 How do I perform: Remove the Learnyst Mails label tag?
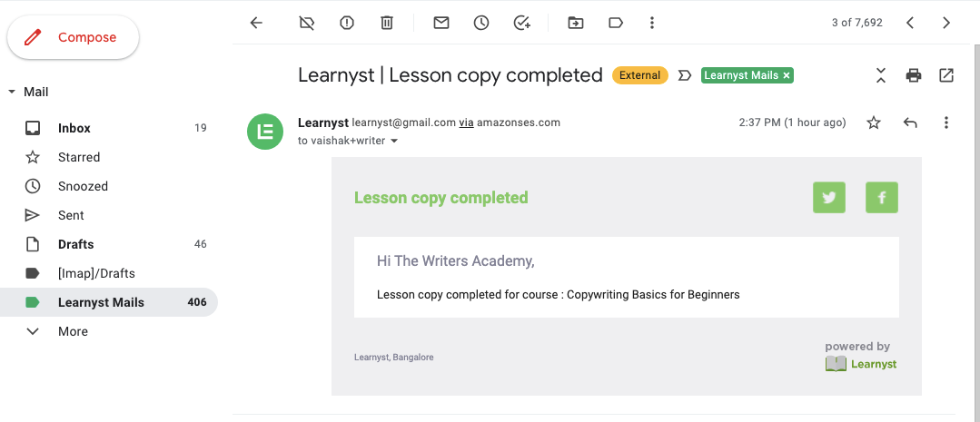click(787, 75)
